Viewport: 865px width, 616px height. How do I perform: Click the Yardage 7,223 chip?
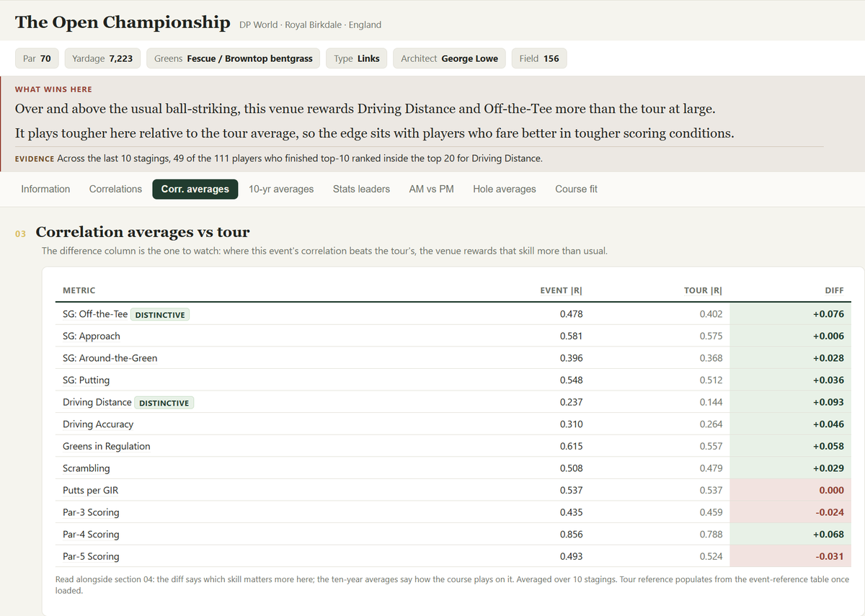coord(102,58)
